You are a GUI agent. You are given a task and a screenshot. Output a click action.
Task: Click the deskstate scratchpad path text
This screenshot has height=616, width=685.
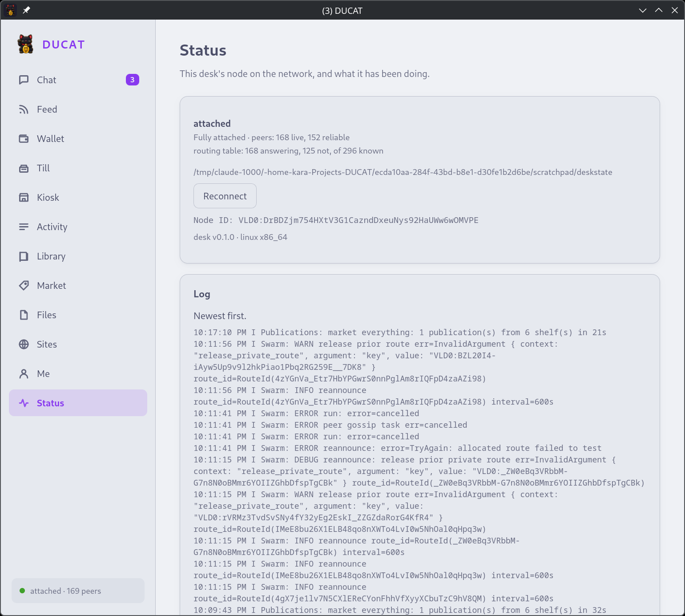403,172
